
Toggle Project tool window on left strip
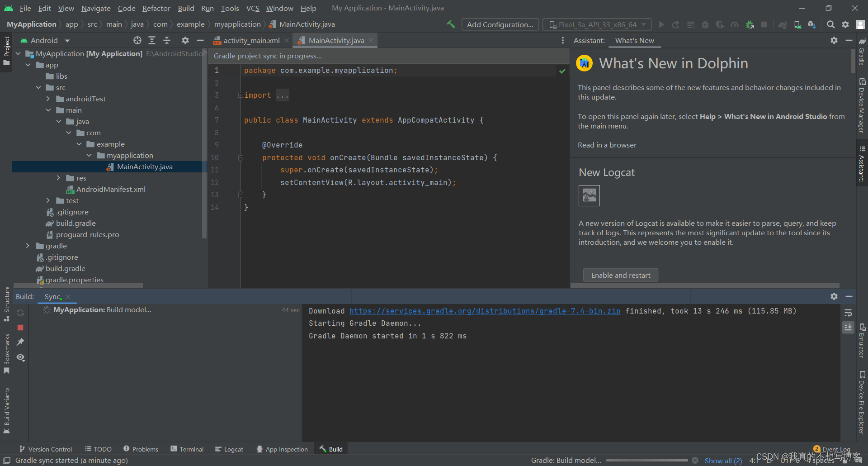pos(6,51)
